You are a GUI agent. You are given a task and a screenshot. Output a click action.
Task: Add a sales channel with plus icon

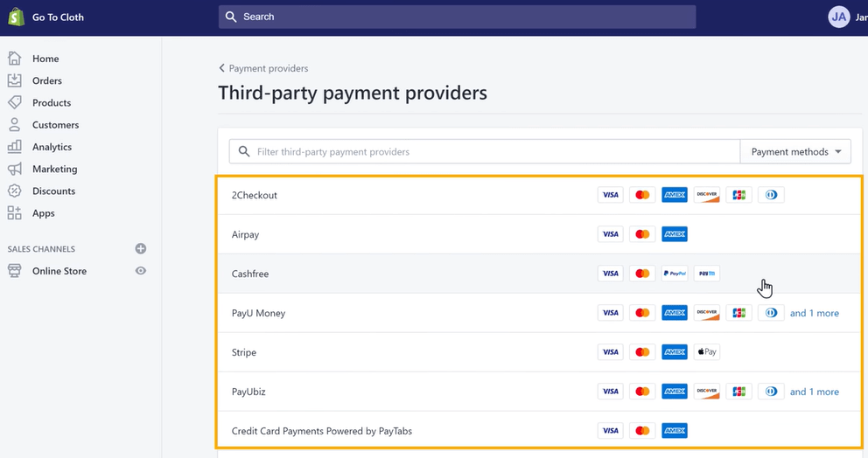click(x=141, y=248)
